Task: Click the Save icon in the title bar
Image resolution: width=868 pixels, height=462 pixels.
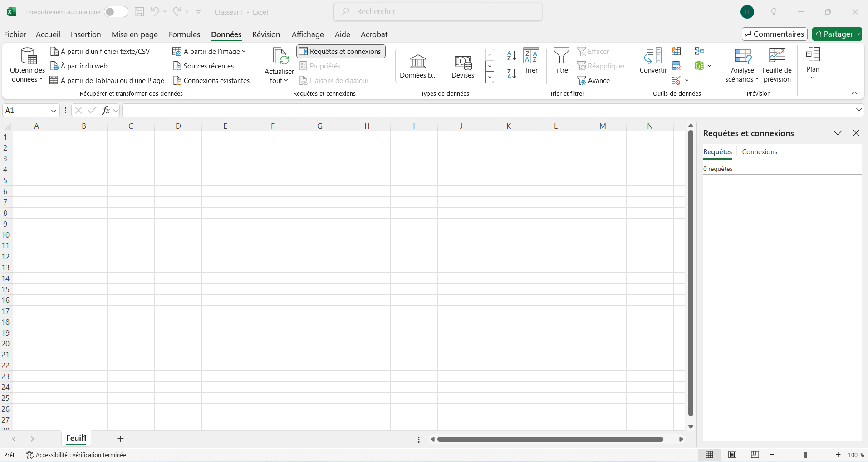Action: (x=139, y=12)
